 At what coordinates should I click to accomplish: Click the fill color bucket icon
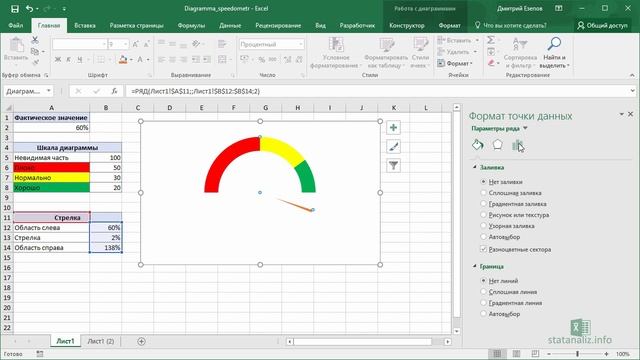[x=123, y=60]
